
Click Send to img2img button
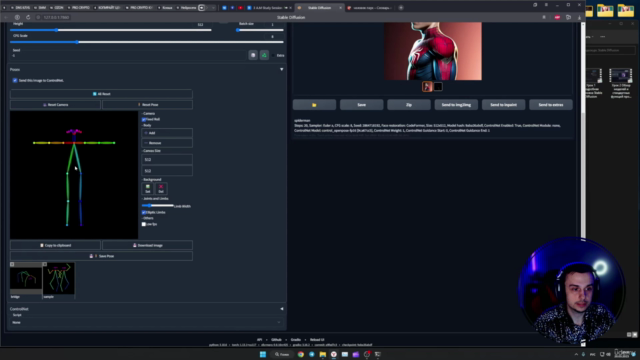click(x=456, y=105)
